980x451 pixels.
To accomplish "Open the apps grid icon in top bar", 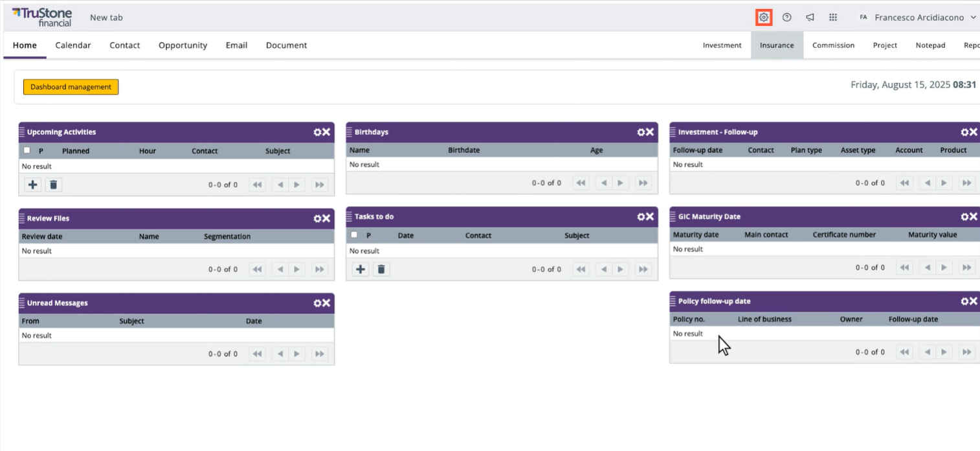I will click(833, 17).
